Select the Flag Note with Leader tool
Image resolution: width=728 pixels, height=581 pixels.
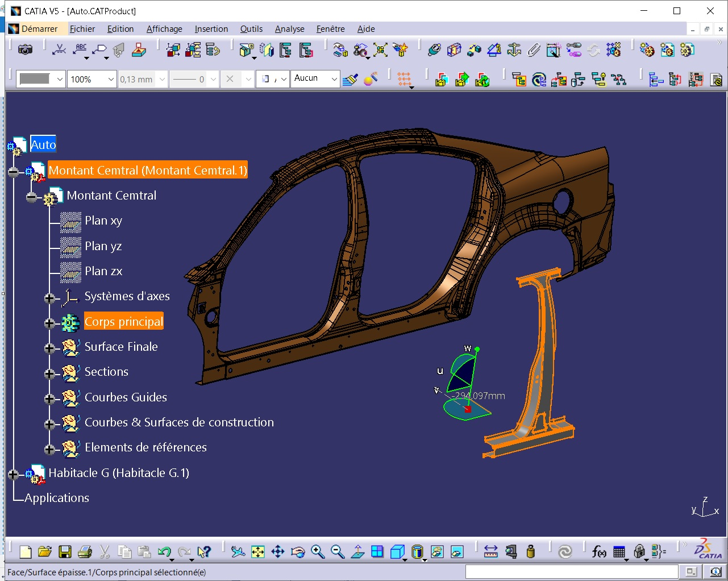100,50
